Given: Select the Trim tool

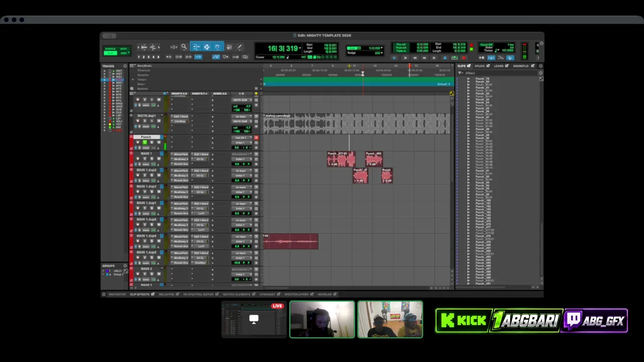Looking at the screenshot, I should 196,47.
